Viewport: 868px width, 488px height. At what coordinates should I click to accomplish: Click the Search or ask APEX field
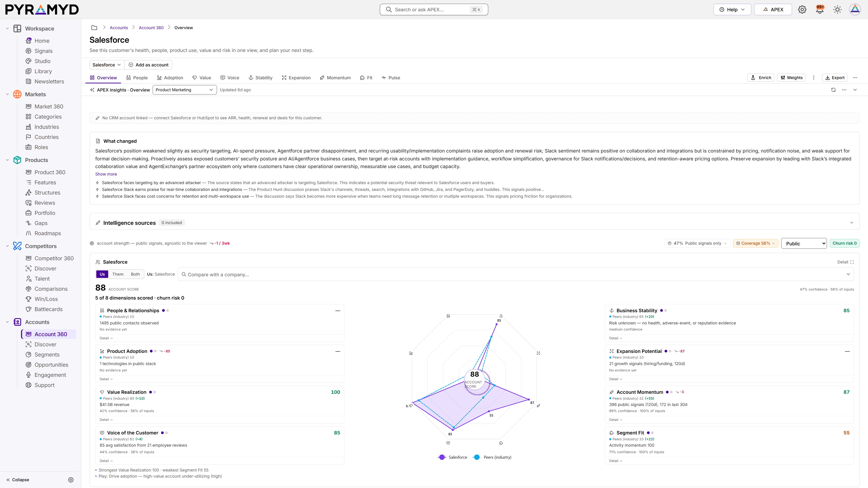(x=434, y=9)
